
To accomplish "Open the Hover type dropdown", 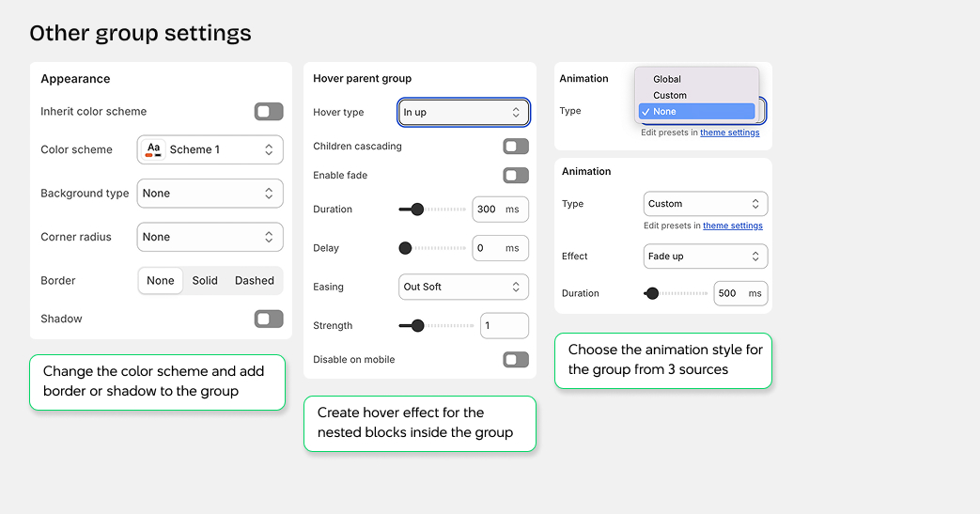I will click(x=463, y=113).
